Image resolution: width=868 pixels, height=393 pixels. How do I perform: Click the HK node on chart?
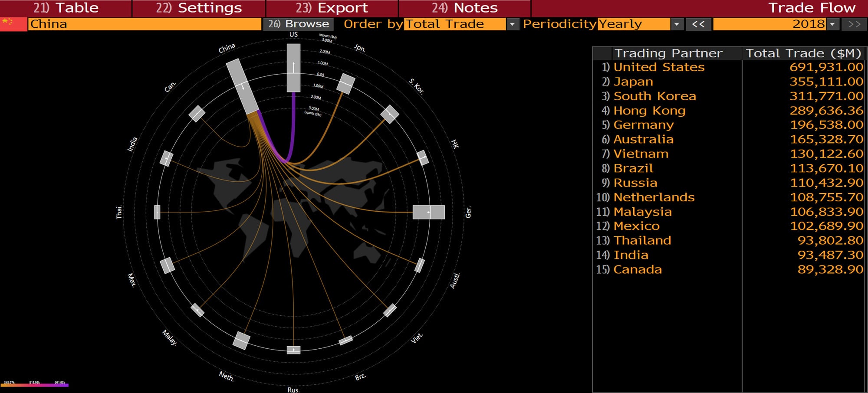tap(422, 158)
